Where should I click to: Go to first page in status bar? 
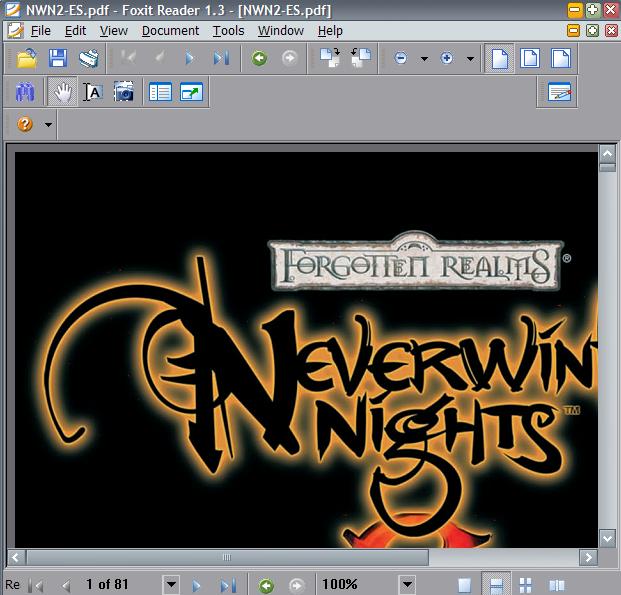point(37,585)
